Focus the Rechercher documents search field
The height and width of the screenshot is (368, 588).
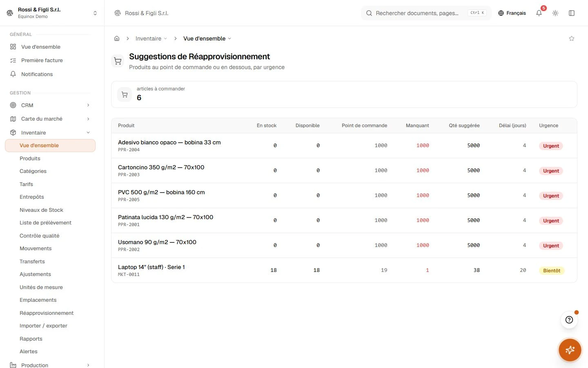(426, 13)
